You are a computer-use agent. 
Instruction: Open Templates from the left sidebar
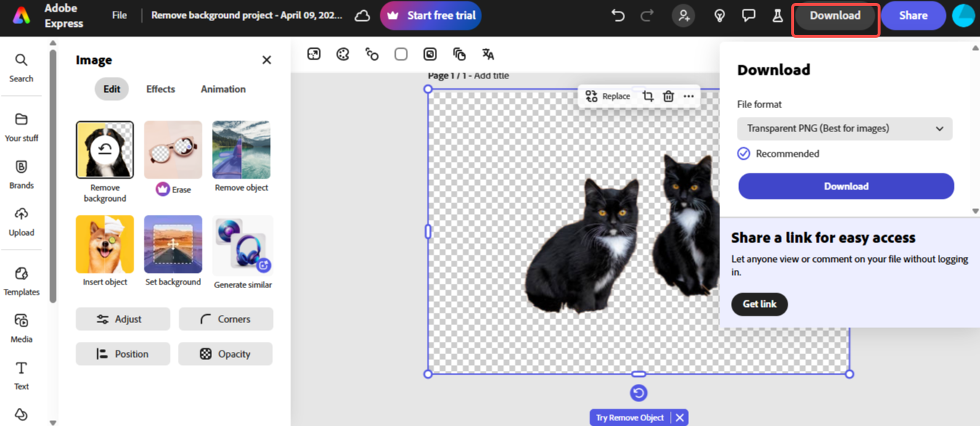(21, 280)
